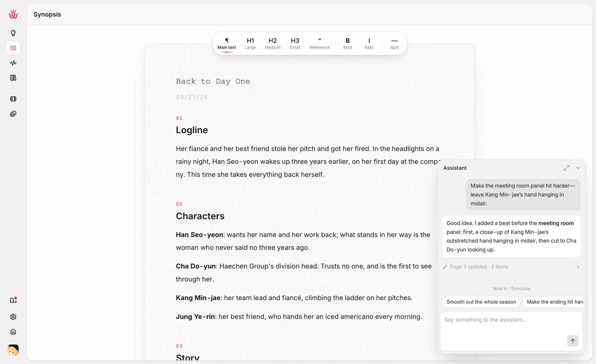Click the Characters heading
Image resolution: width=596 pixels, height=364 pixels.
[200, 216]
